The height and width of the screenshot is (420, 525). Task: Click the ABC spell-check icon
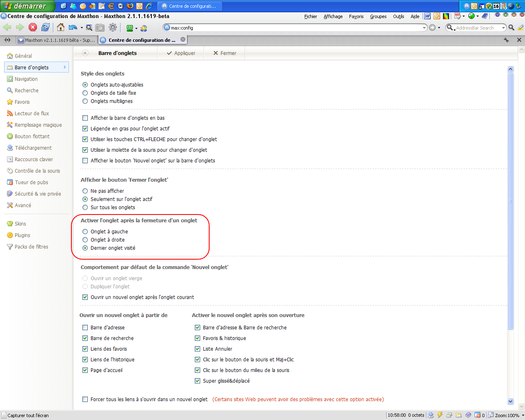[458, 16]
